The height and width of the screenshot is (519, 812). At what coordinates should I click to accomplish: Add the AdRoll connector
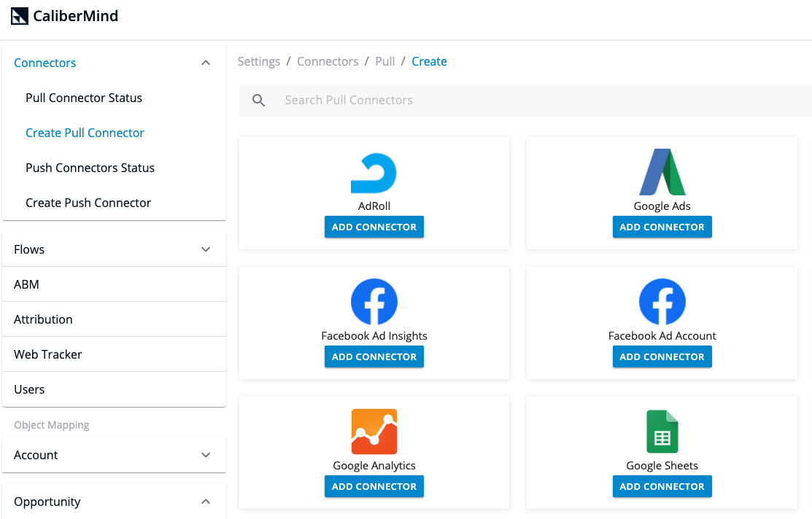pos(374,227)
